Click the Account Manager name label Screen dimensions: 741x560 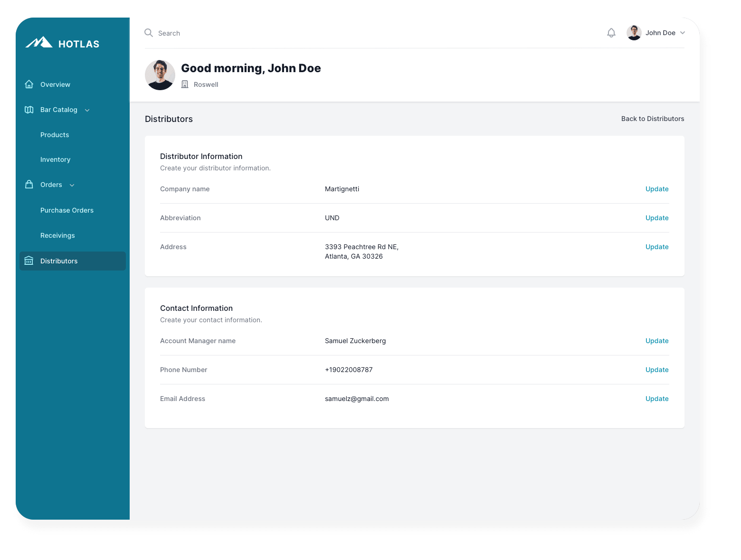198,341
